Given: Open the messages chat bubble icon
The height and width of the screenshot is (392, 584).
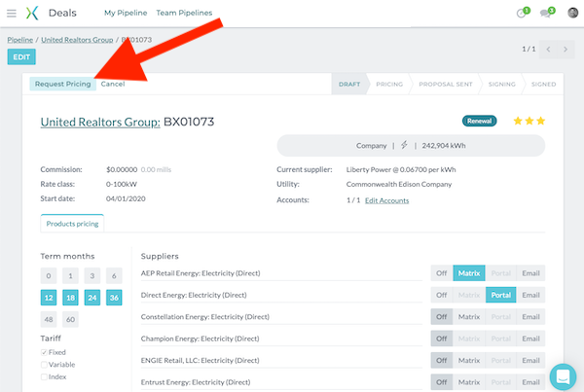Looking at the screenshot, I should click(546, 13).
